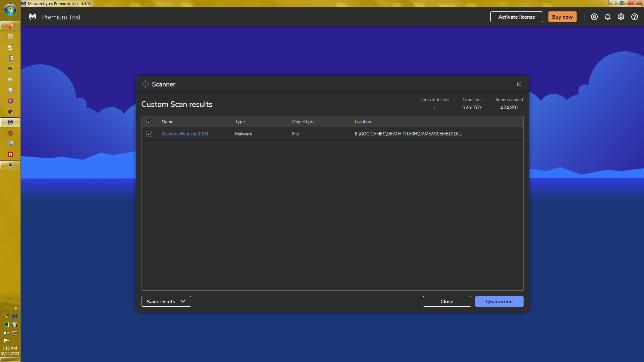
Task: Uncheck the Malware.Heuristic.1001 row checkbox
Action: point(149,134)
